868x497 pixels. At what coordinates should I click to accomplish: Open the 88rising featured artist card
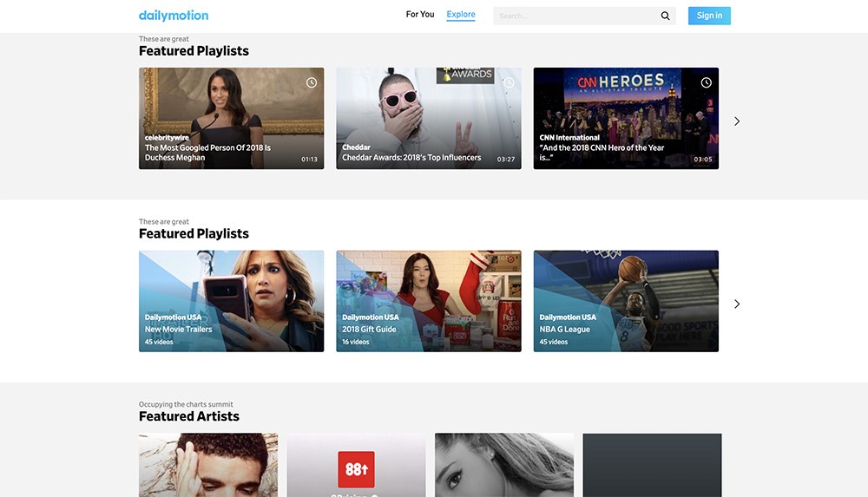click(x=356, y=465)
